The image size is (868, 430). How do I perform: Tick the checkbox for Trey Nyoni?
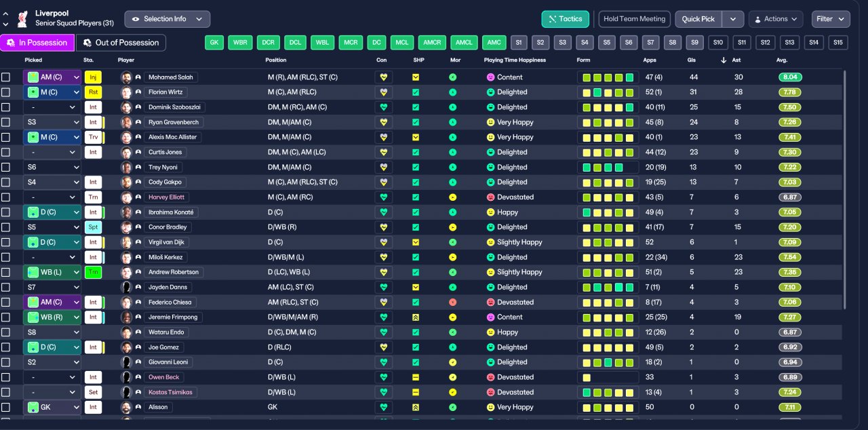pos(6,168)
